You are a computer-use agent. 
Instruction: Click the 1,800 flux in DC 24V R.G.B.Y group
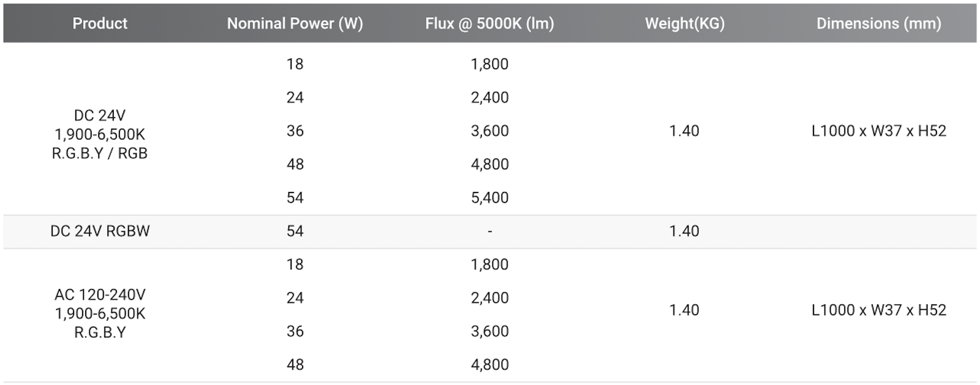pyautogui.click(x=489, y=64)
